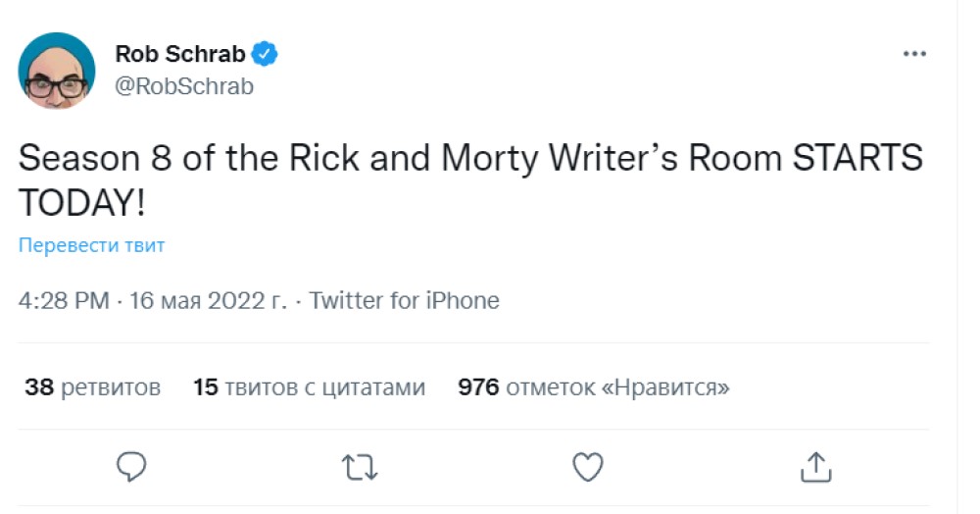The width and height of the screenshot is (980, 514).
Task: Click the share tweet icon
Action: pyautogui.click(x=815, y=467)
